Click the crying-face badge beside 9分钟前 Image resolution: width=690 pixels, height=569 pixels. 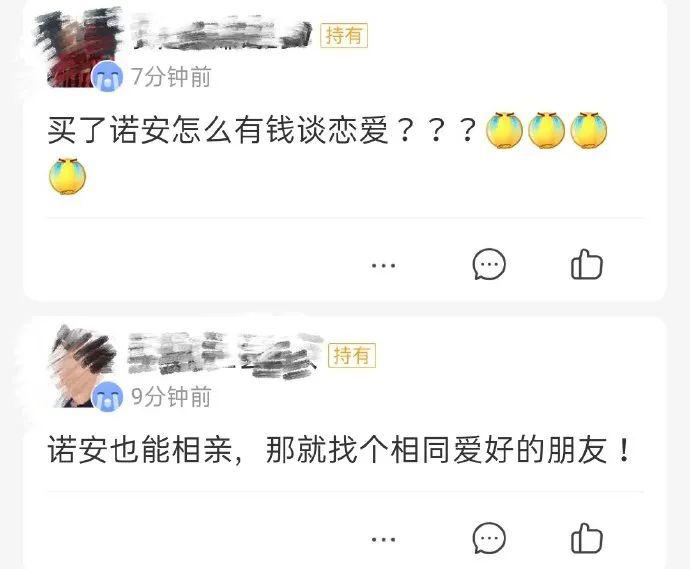107,396
